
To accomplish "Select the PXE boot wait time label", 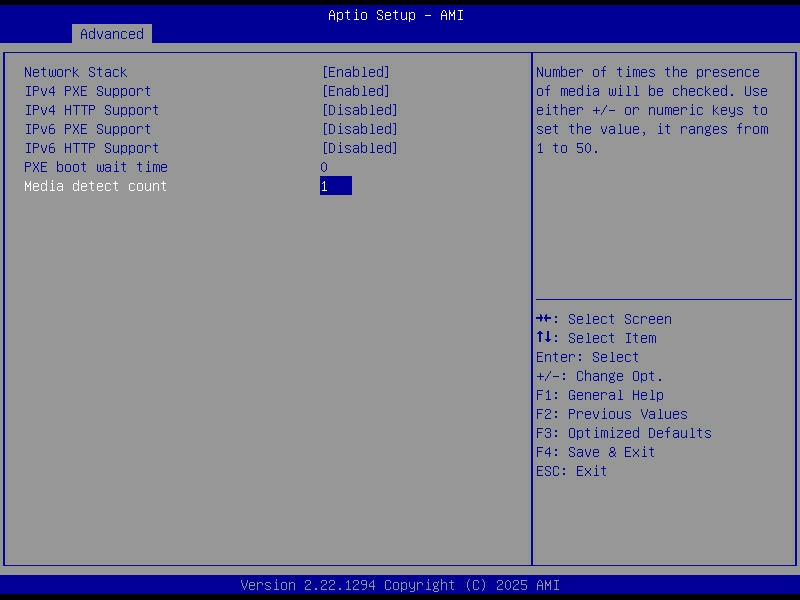I will point(95,167).
